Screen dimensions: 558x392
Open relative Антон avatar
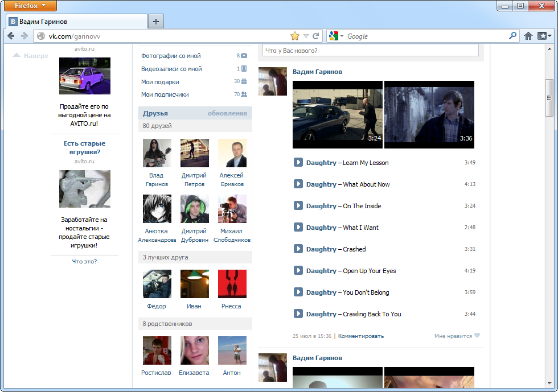[x=232, y=350]
